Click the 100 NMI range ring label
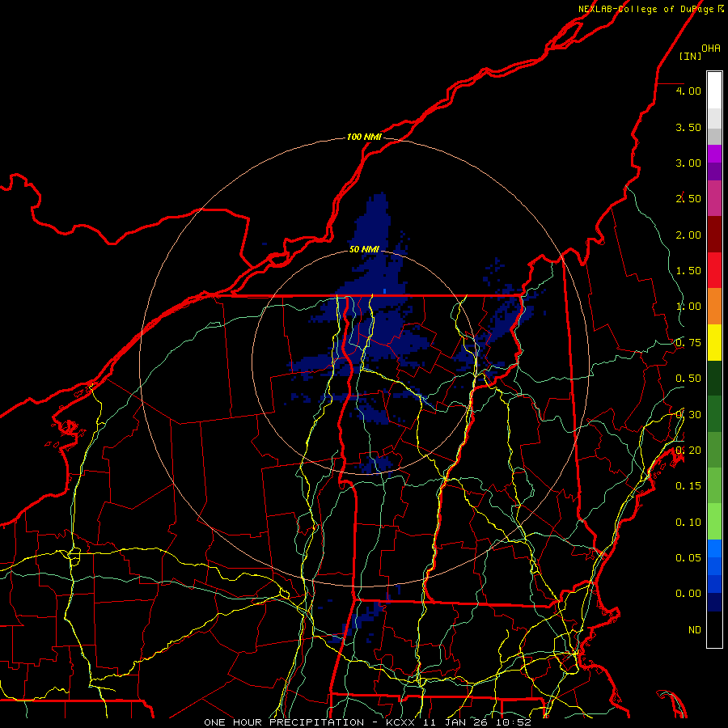 [364, 137]
